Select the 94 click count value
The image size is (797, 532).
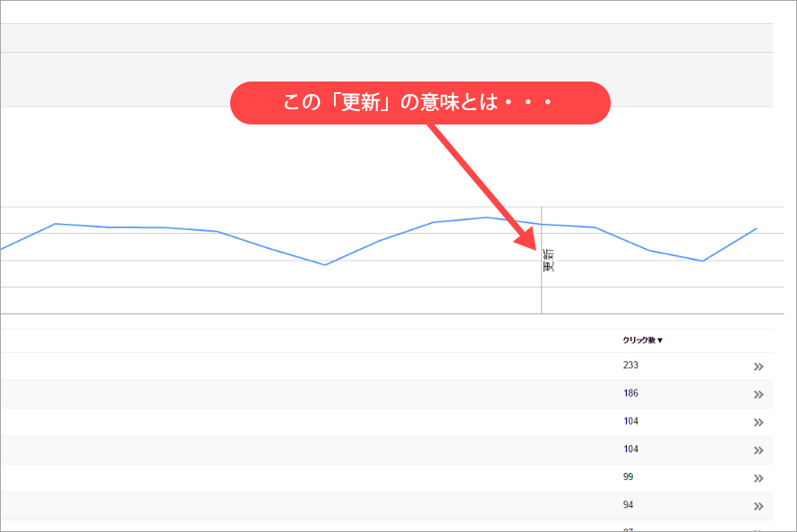pos(629,504)
